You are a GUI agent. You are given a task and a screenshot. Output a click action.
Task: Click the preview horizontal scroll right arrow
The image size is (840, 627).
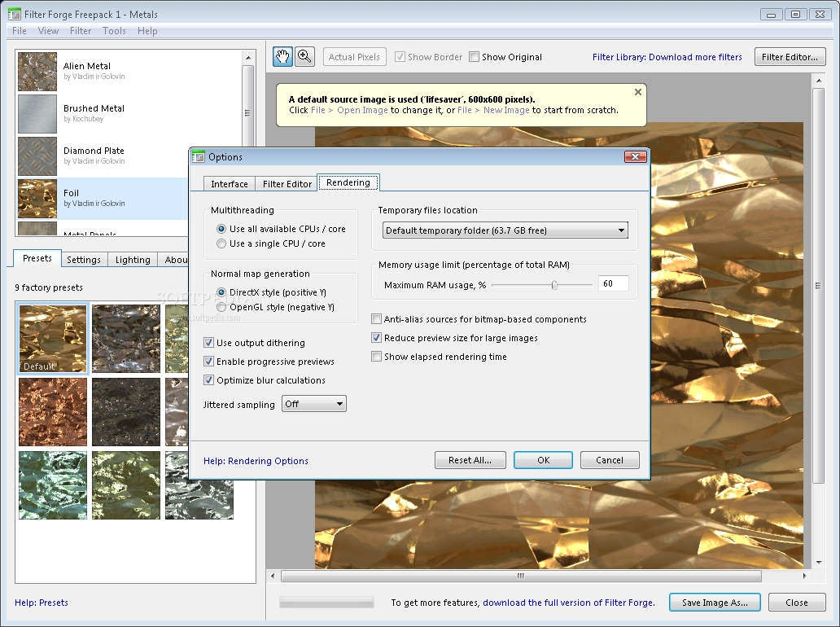coord(804,576)
